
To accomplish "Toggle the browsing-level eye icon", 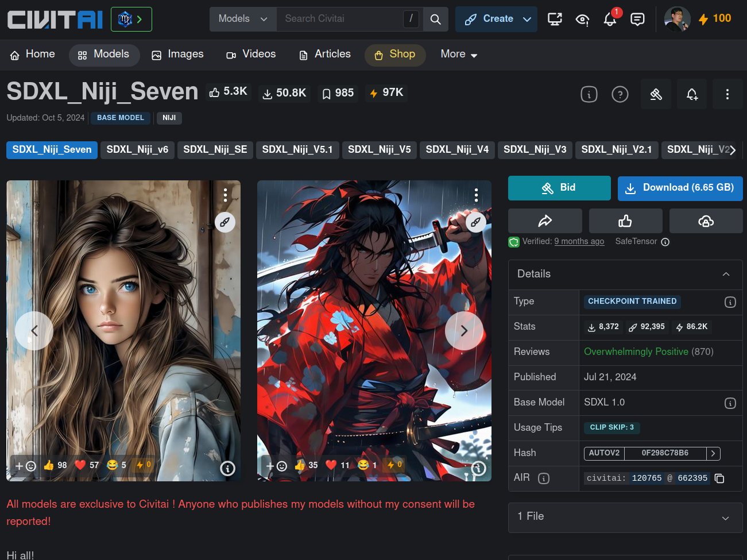I will 582,20.
